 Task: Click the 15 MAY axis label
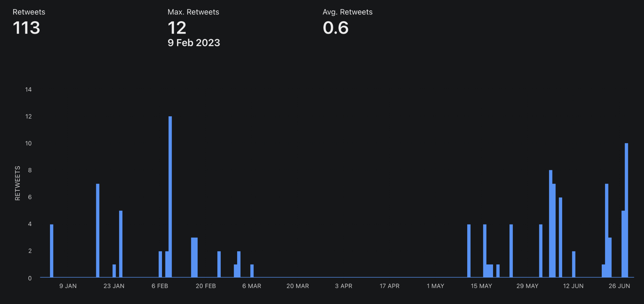coord(481,286)
